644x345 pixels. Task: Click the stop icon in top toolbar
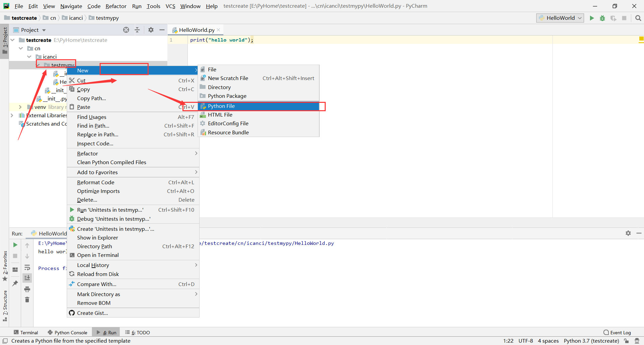tap(624, 18)
